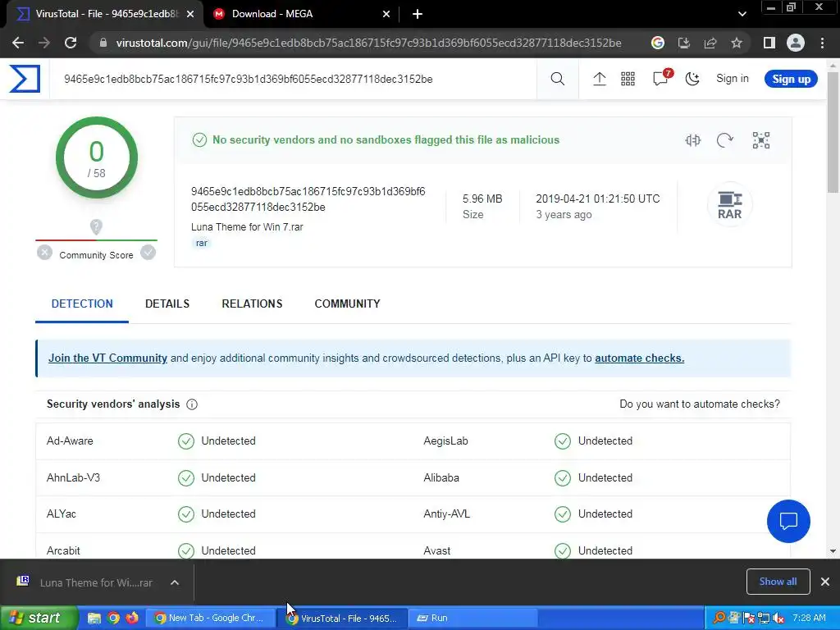Image resolution: width=840 pixels, height=630 pixels.
Task: Click the Sign in link
Action: click(x=733, y=78)
